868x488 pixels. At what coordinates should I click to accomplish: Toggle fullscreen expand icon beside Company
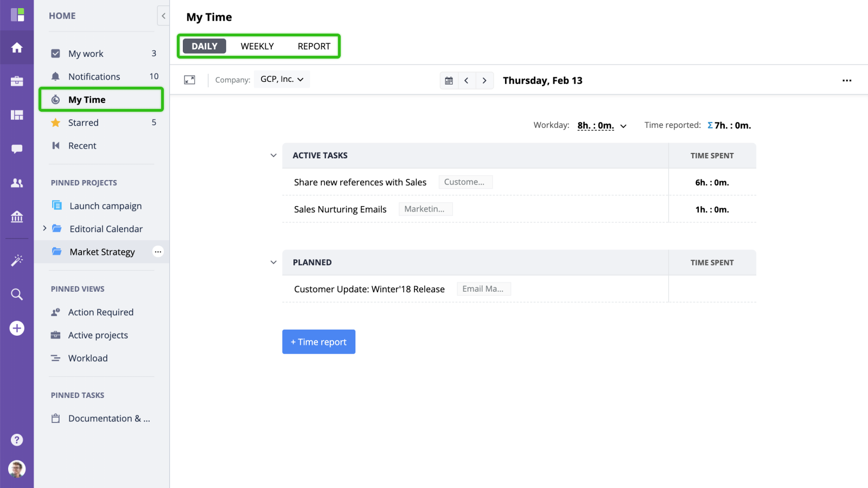point(189,80)
